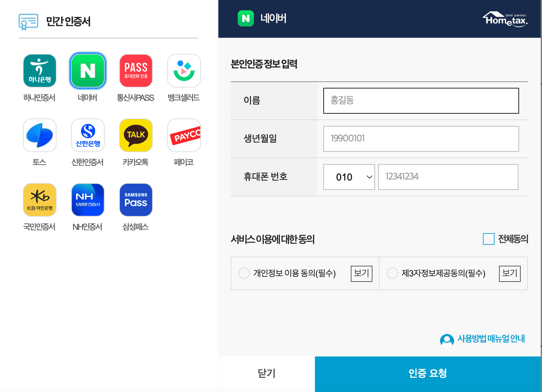Choose the Bank Salad icon
Screen dimensions: 542x392
point(184,71)
